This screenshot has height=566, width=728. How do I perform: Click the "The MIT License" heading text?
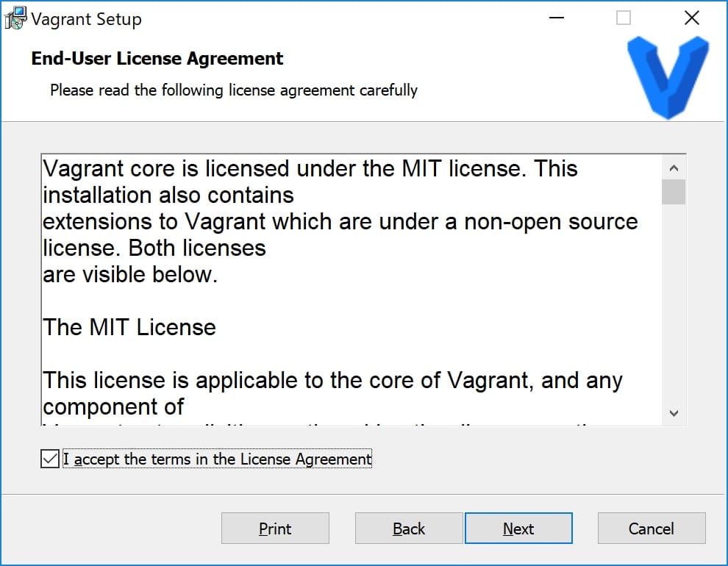[129, 328]
